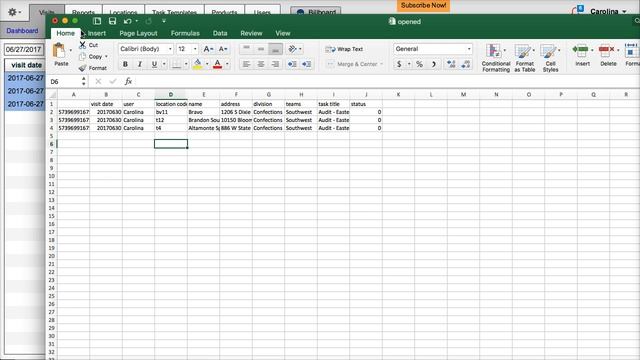Click the currency dollar format icon
The height and width of the screenshot is (360, 640).
point(399,64)
